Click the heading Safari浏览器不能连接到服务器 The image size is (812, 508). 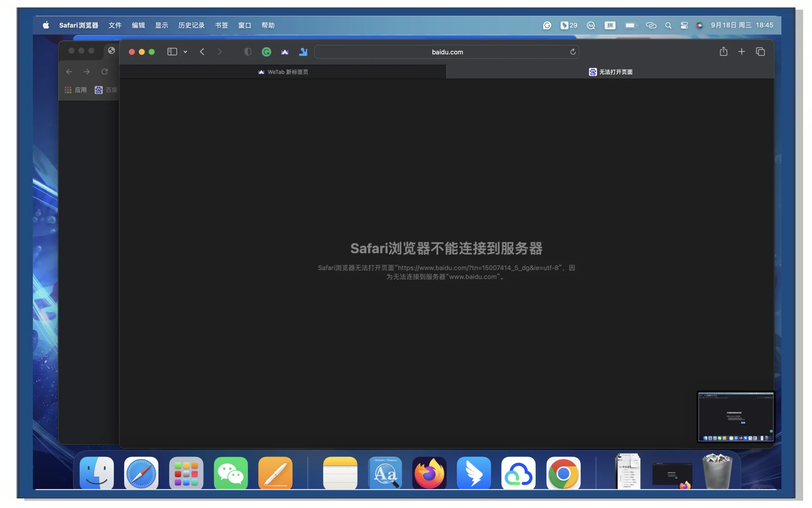point(447,248)
